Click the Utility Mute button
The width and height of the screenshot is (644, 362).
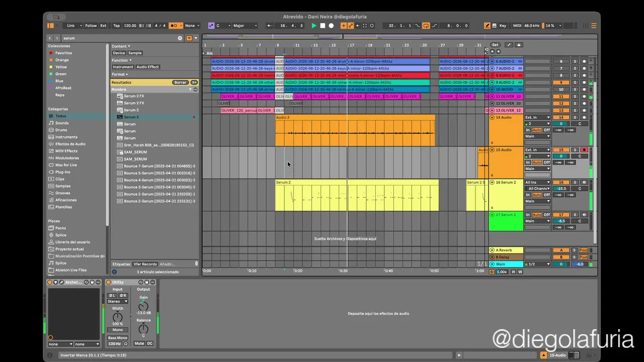(139, 343)
